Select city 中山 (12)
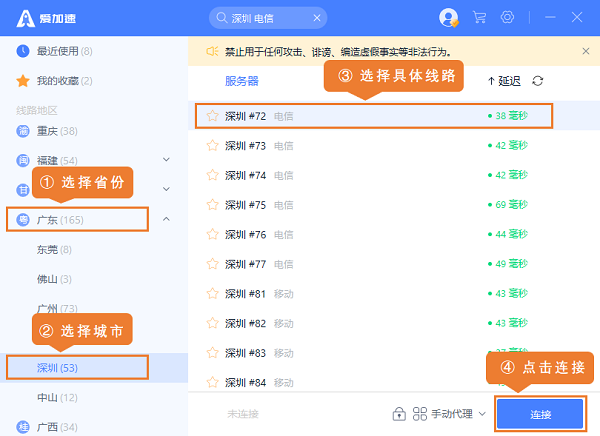The height and width of the screenshot is (436, 600). (57, 397)
